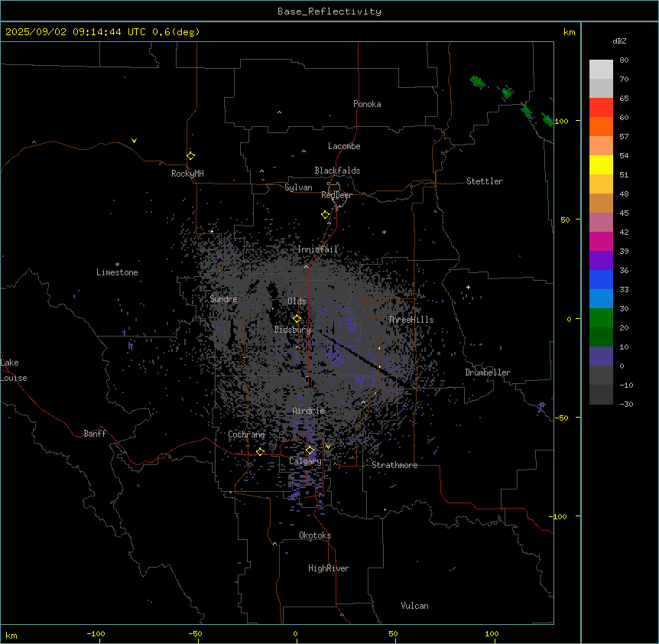The height and width of the screenshot is (644, 659).
Task: Click the RockyMH label
Action: 187,174
